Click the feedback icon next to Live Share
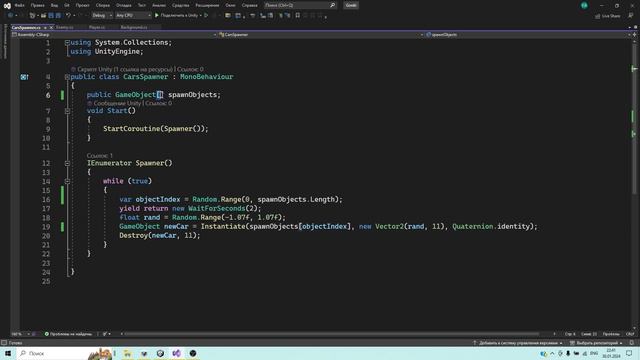 click(631, 16)
